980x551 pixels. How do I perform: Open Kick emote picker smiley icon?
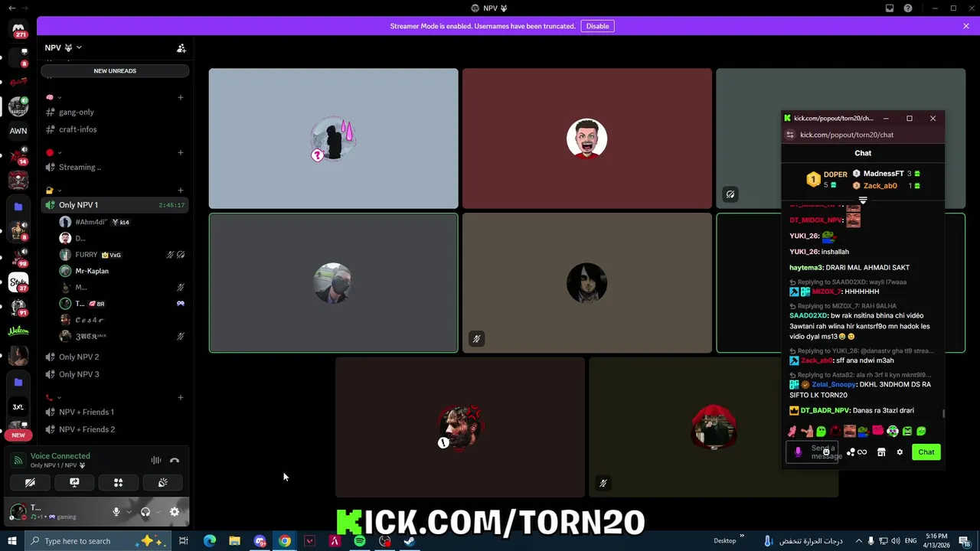(826, 452)
